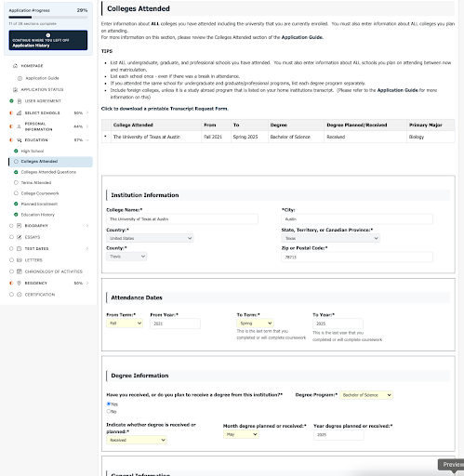
Task: Click the empty status circle beside College Coursework
Action: [16, 193]
